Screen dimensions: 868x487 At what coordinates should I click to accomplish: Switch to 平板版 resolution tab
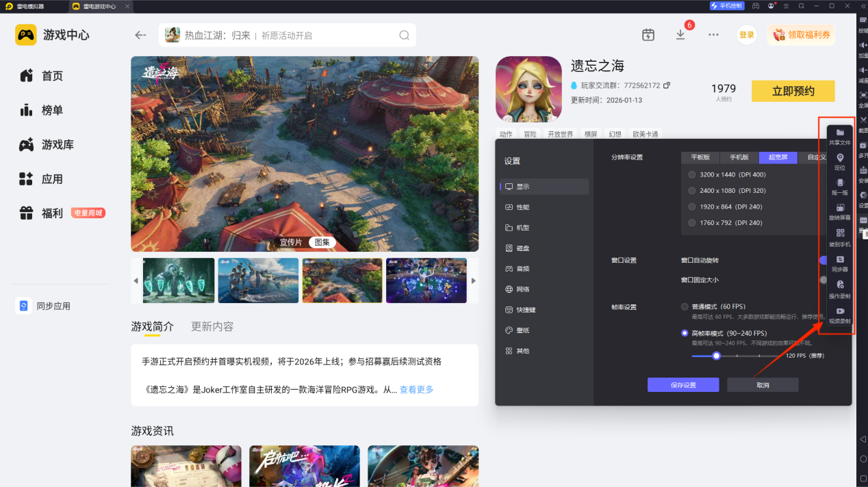pos(700,157)
